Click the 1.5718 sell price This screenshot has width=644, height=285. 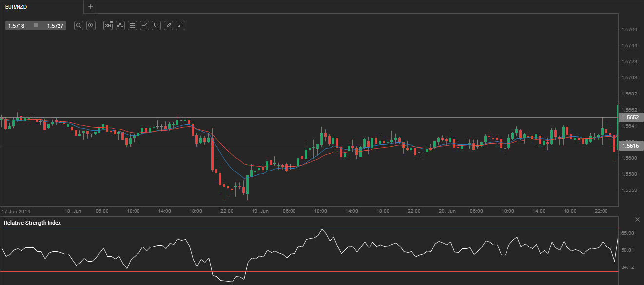click(x=17, y=26)
